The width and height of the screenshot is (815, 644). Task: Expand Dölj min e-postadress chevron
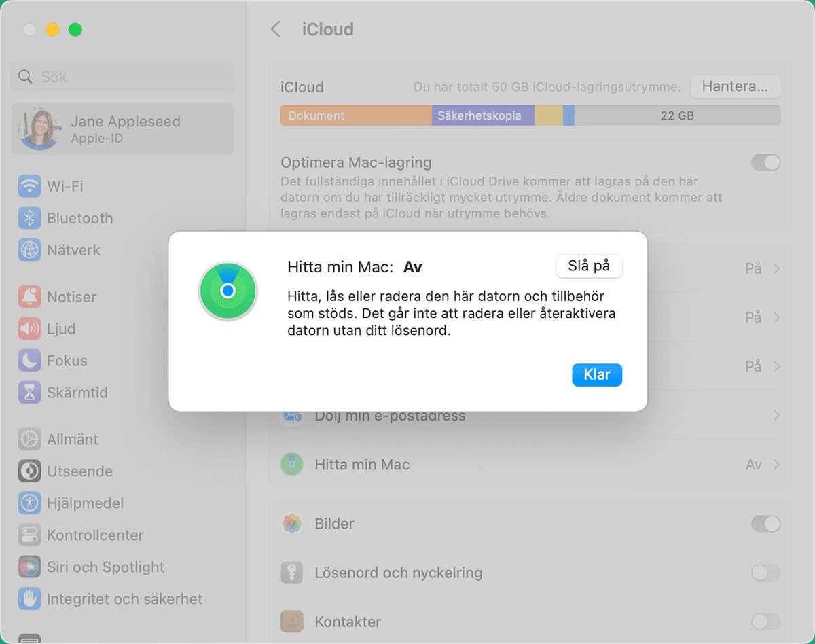(776, 416)
